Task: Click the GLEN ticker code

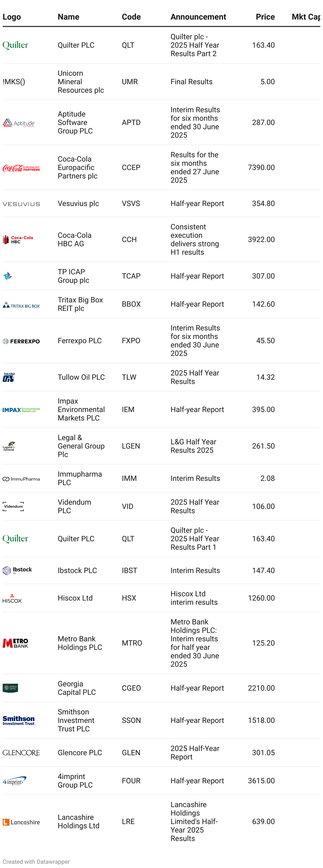Action: point(131,753)
